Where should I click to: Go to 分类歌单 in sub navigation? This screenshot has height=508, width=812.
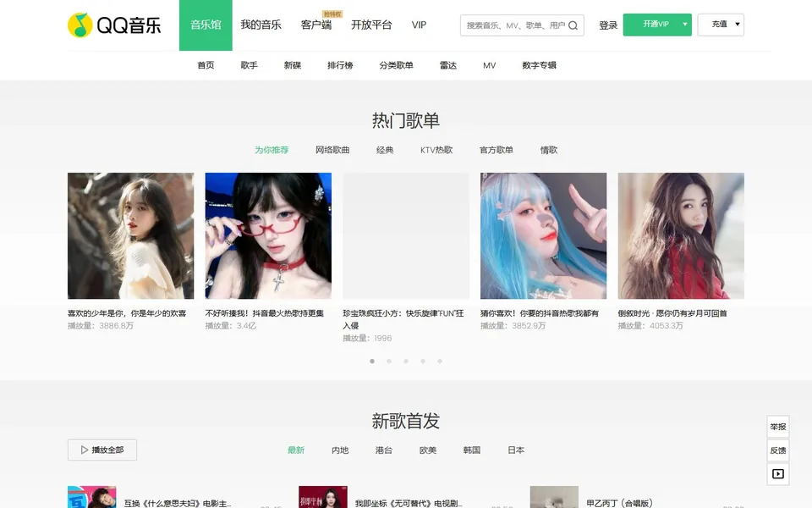pyautogui.click(x=396, y=65)
